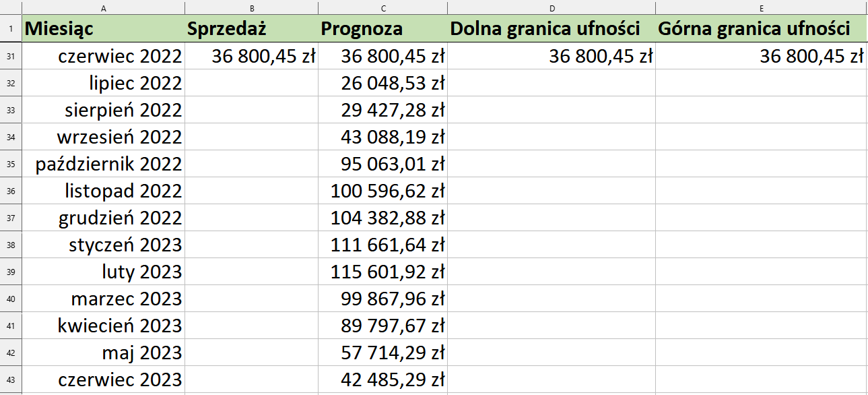Select column C header
868x395 pixels.
383,7
